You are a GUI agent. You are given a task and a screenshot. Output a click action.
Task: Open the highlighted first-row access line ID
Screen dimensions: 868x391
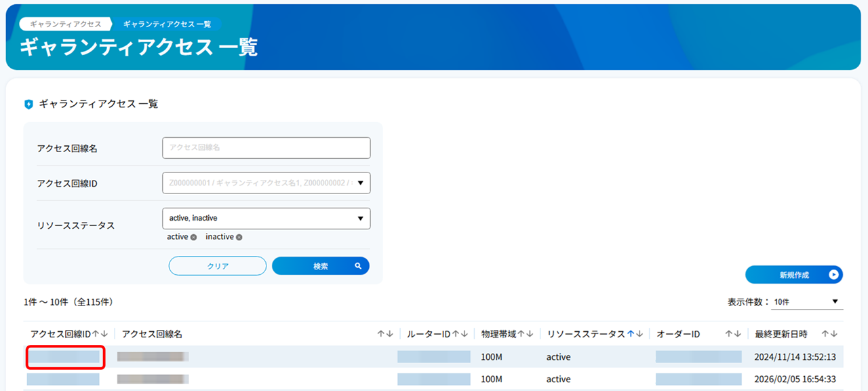[65, 357]
